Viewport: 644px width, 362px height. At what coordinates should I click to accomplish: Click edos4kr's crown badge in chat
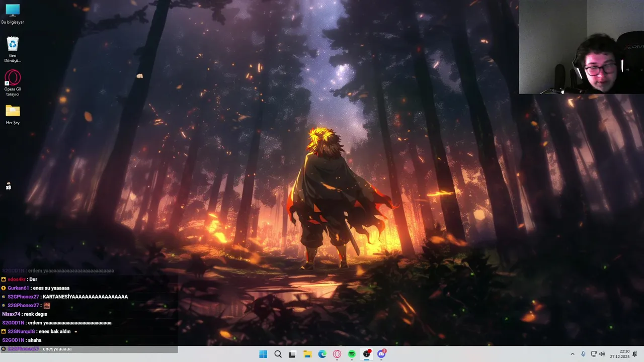(x=4, y=280)
